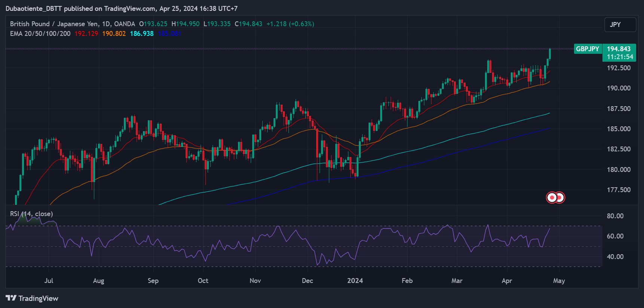Click the Aug label on time axis

tap(98, 281)
